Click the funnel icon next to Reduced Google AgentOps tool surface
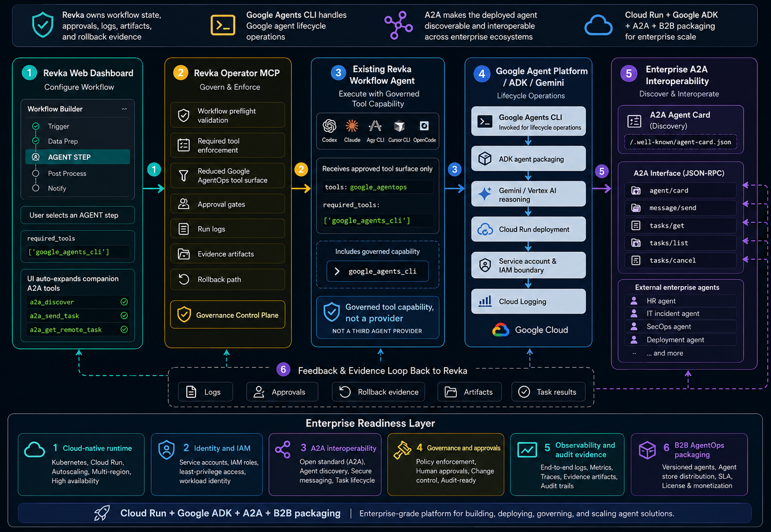The image size is (771, 532). point(184,176)
